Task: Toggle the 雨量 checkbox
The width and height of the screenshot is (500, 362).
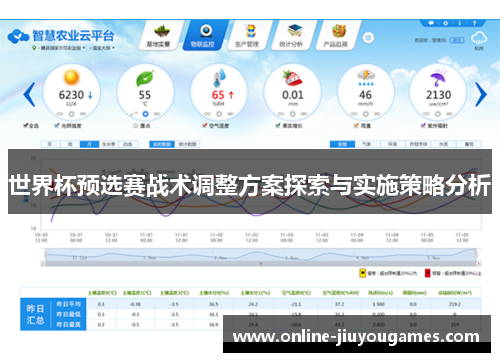Action: (x=356, y=125)
